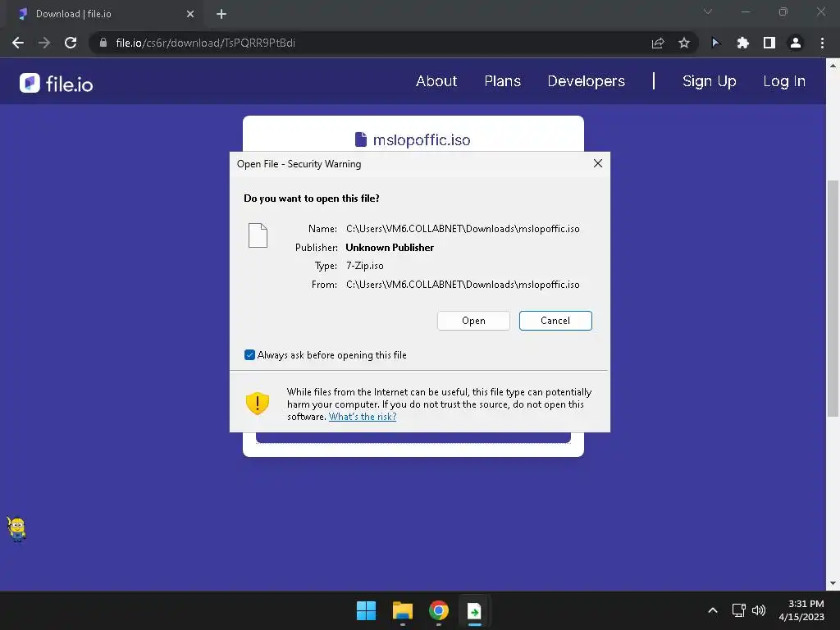Open the What's the risk? link
Image resolution: width=840 pixels, height=630 pixels.
(x=363, y=417)
